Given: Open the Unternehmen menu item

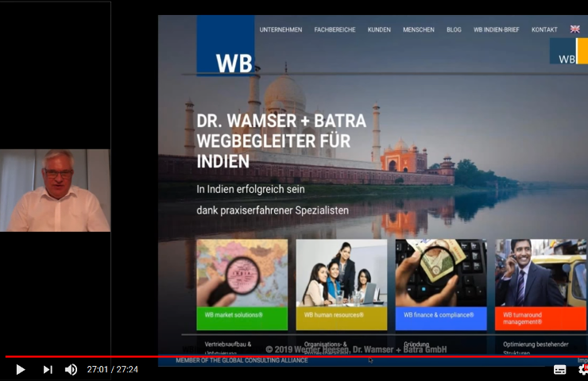Looking at the screenshot, I should (280, 29).
